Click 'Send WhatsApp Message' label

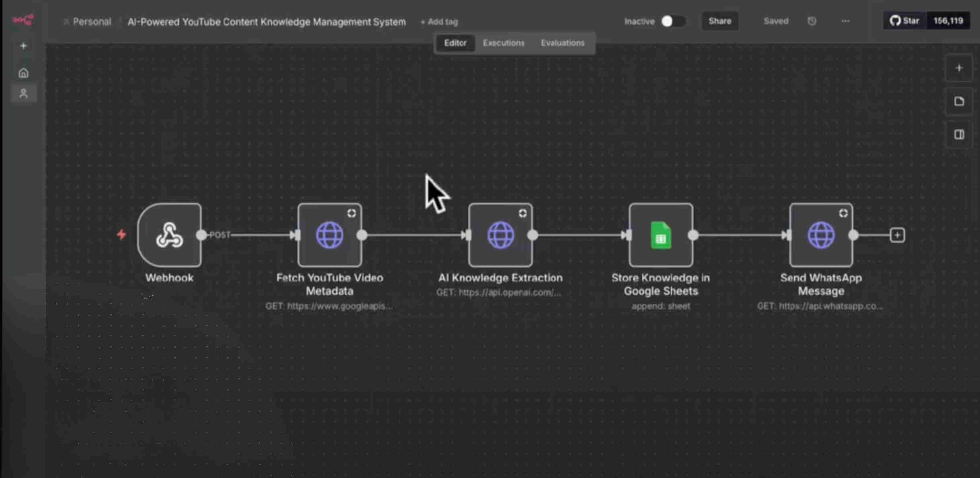[x=821, y=284]
